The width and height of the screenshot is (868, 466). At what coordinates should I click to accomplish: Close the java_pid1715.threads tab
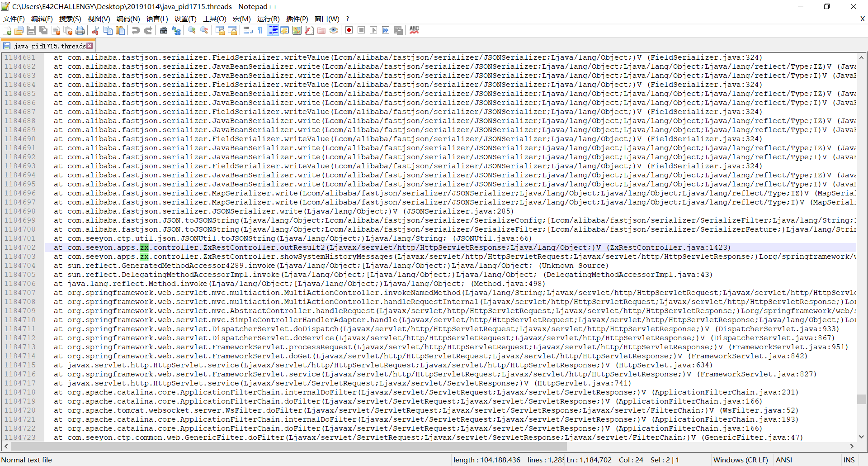point(90,46)
